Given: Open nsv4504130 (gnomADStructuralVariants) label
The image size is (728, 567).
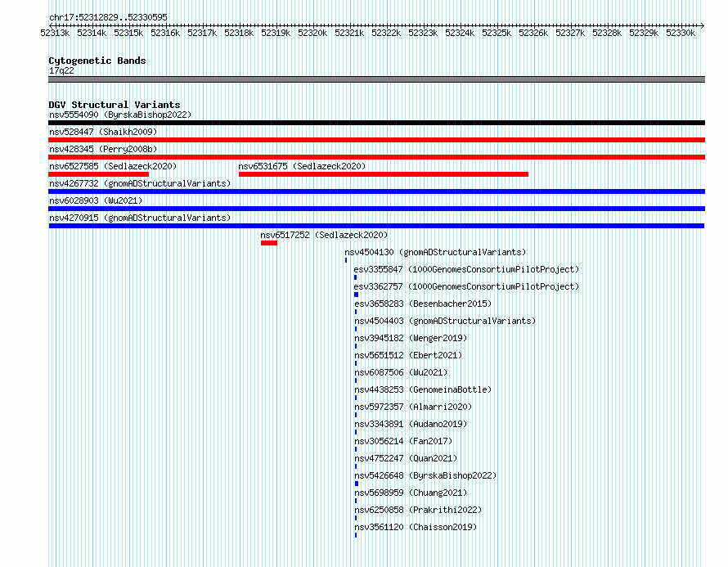Looking at the screenshot, I should (435, 252).
